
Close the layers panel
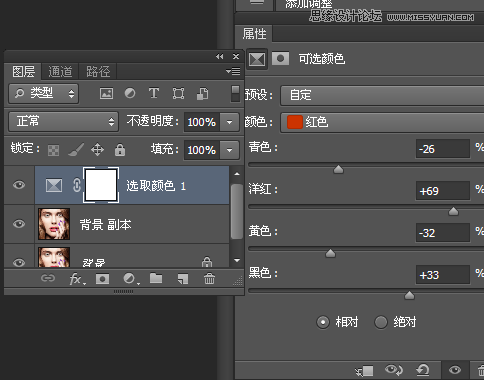click(x=236, y=56)
